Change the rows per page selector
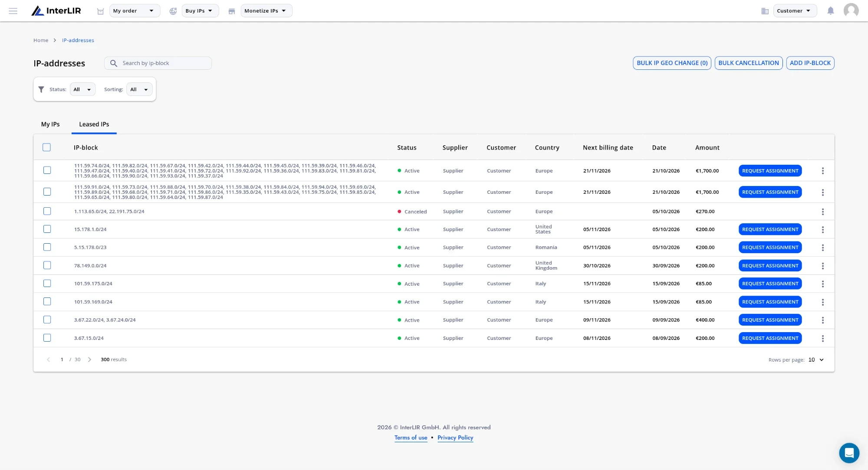 (816, 360)
